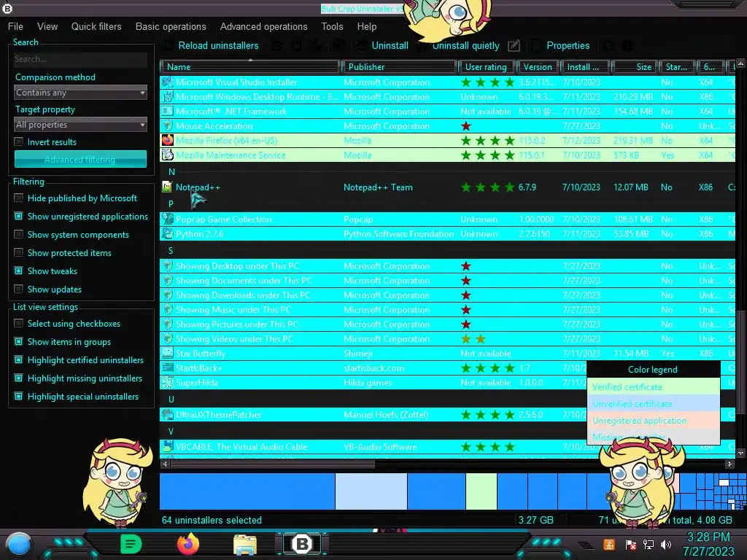Click the Star Butterfly row icon
Image resolution: width=747 pixels, height=560 pixels.
pos(167,354)
